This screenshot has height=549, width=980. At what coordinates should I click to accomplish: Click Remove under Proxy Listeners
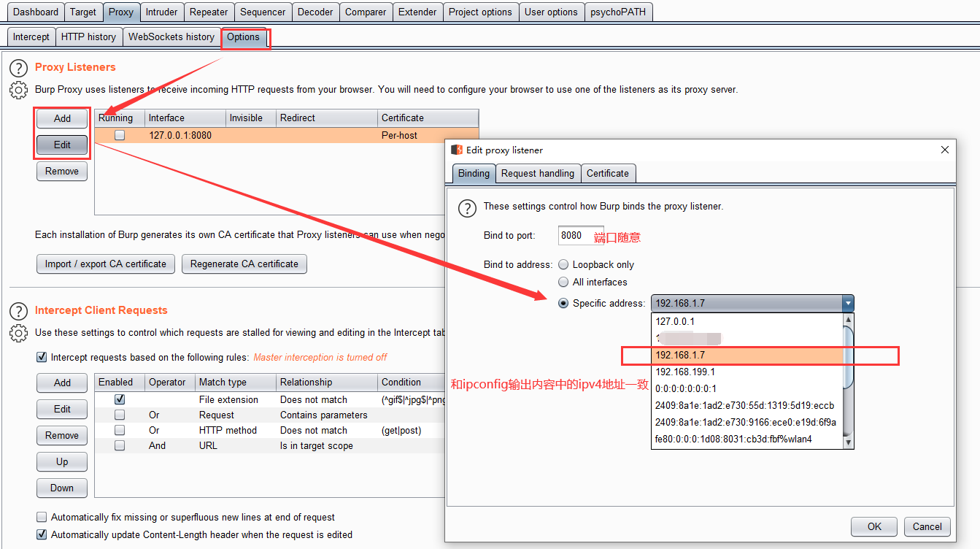[x=62, y=171]
